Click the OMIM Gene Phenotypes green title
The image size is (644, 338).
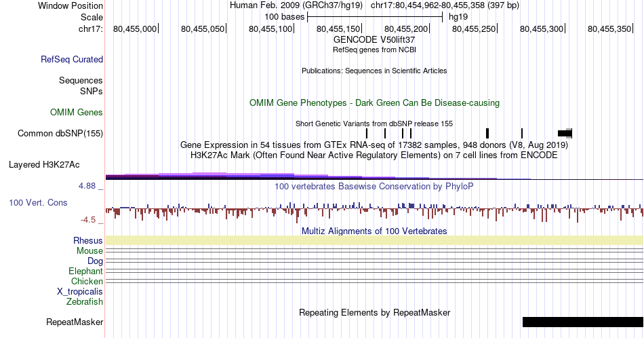pyautogui.click(x=375, y=102)
